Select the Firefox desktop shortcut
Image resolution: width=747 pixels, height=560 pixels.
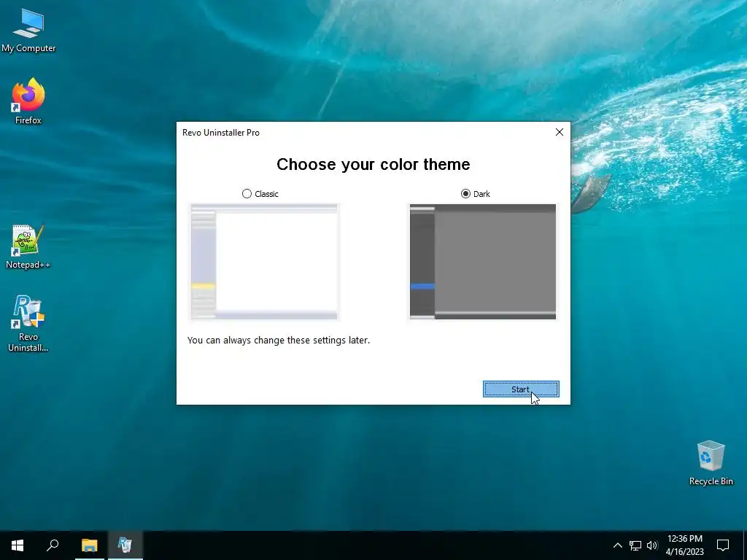pos(28,101)
